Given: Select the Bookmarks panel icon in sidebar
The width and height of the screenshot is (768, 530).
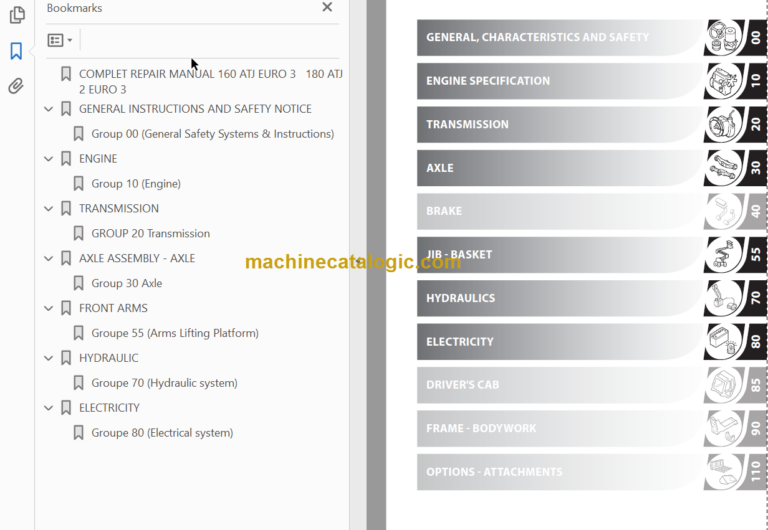Looking at the screenshot, I should tap(16, 50).
